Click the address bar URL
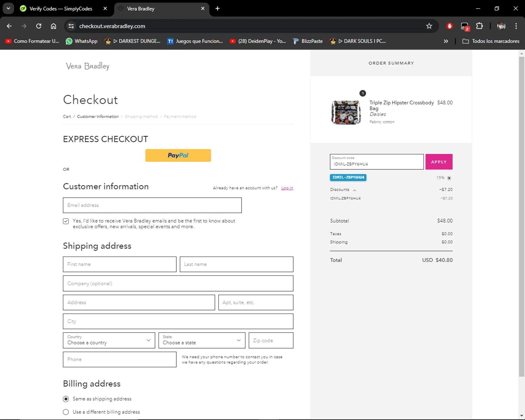This screenshot has height=420, width=525. click(x=112, y=26)
